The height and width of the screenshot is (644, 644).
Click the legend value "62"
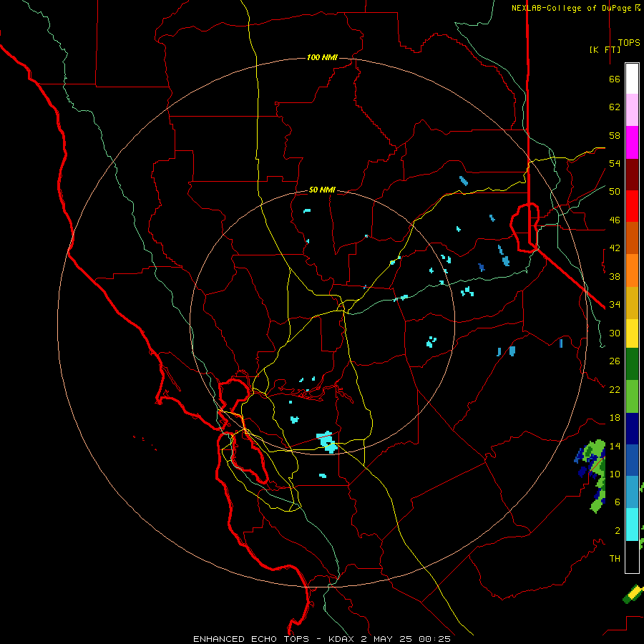[615, 107]
